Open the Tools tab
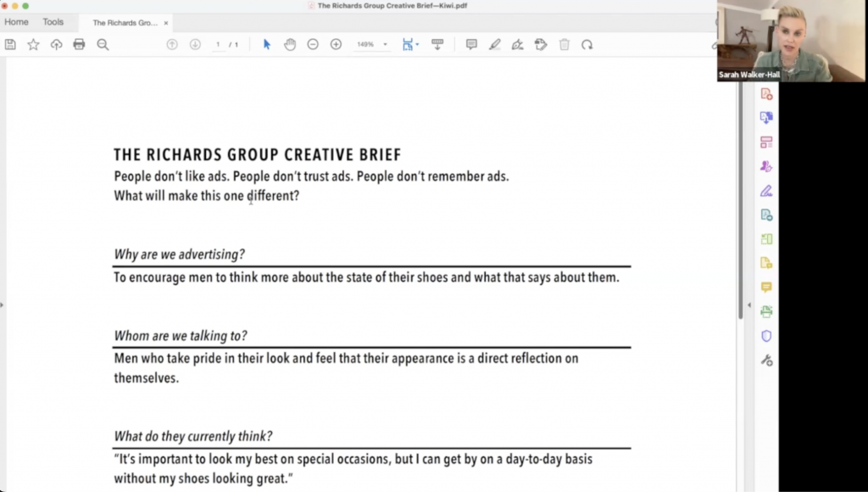 point(53,22)
